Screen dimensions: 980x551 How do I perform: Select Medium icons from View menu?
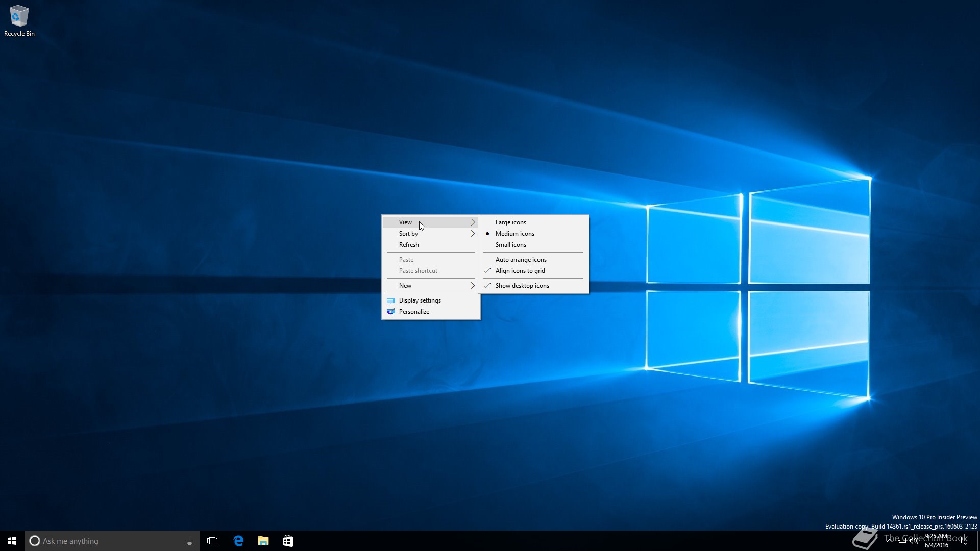pos(515,233)
